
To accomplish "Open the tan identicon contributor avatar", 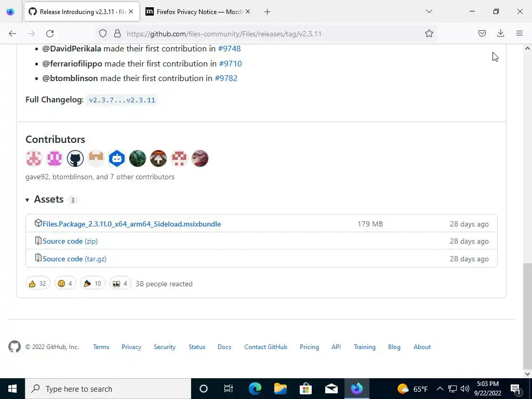I will coord(96,158).
